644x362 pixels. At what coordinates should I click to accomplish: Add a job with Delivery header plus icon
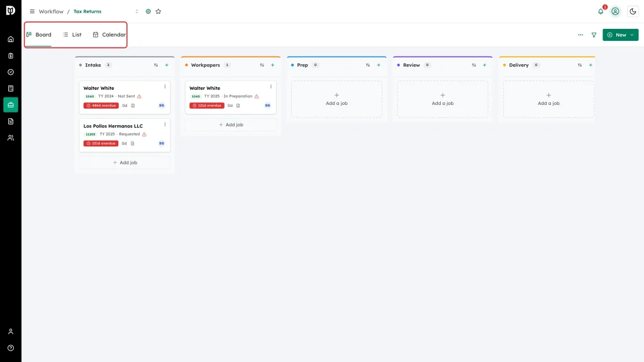pos(591,65)
